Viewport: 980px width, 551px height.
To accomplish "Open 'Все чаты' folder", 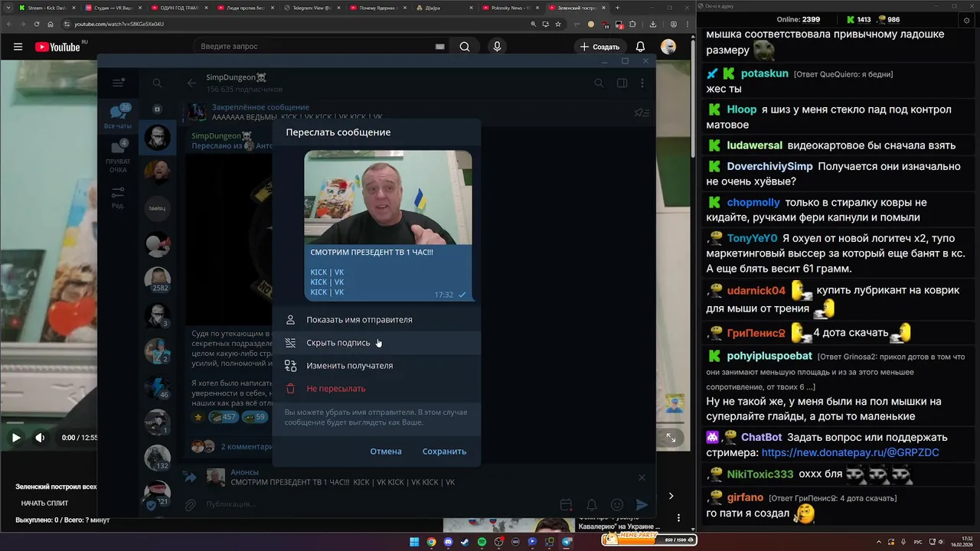I will [118, 117].
